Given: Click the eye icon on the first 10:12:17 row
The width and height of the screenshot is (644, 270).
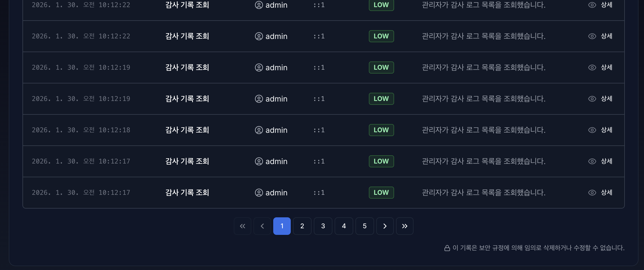Looking at the screenshot, I should tap(592, 161).
